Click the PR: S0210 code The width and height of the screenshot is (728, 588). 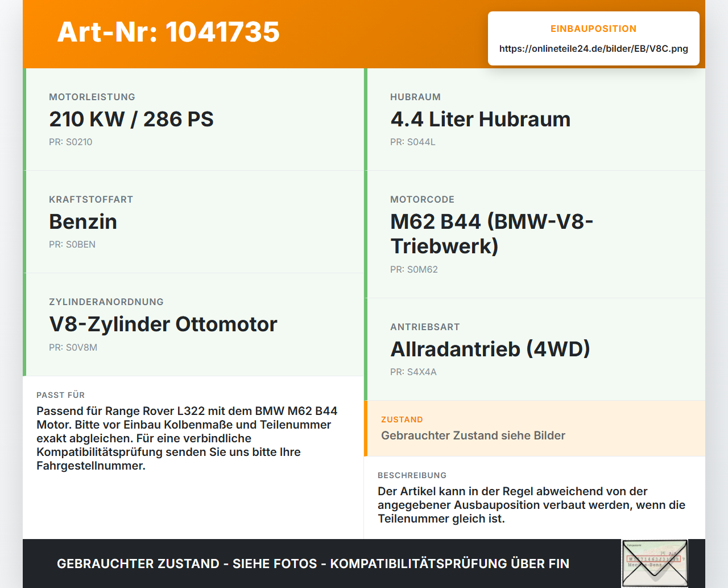point(71,142)
